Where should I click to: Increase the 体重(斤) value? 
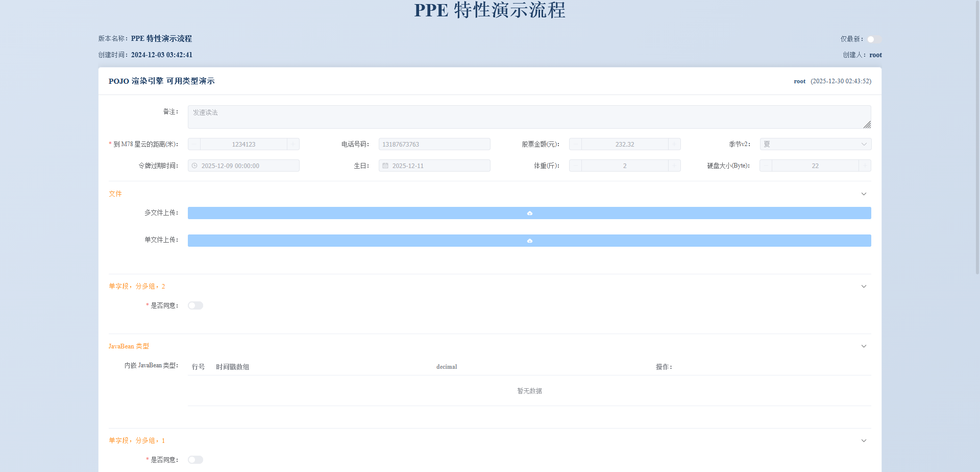674,166
